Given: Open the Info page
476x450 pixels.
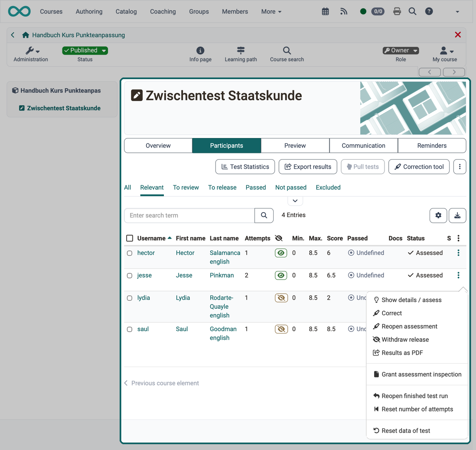Looking at the screenshot, I should coord(200,54).
